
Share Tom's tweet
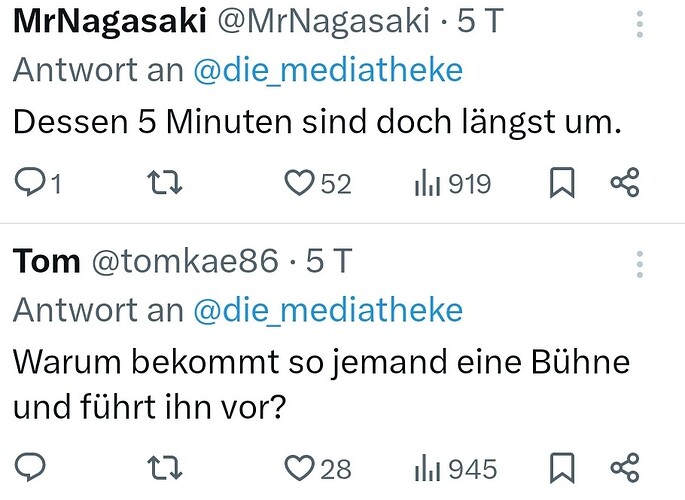(x=624, y=467)
